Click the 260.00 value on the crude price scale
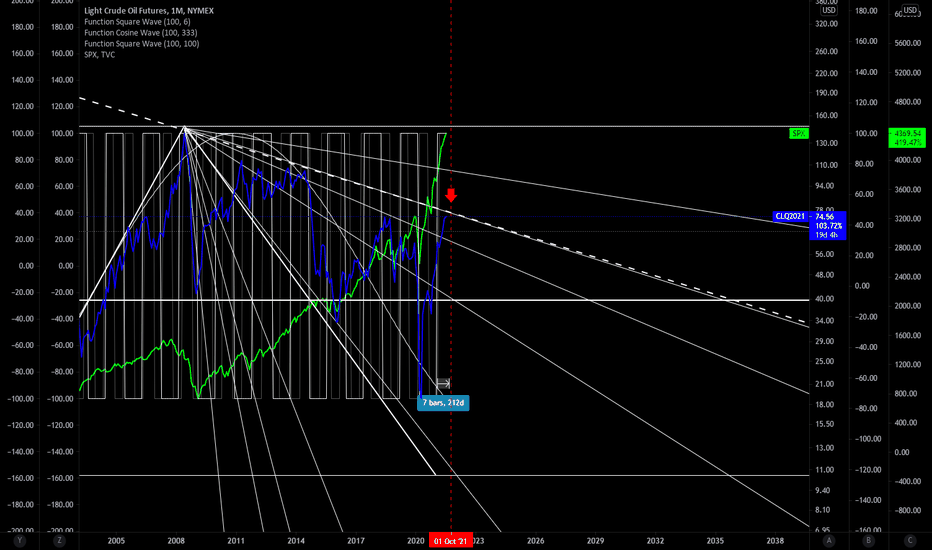Image resolution: width=932 pixels, height=550 pixels. click(826, 52)
